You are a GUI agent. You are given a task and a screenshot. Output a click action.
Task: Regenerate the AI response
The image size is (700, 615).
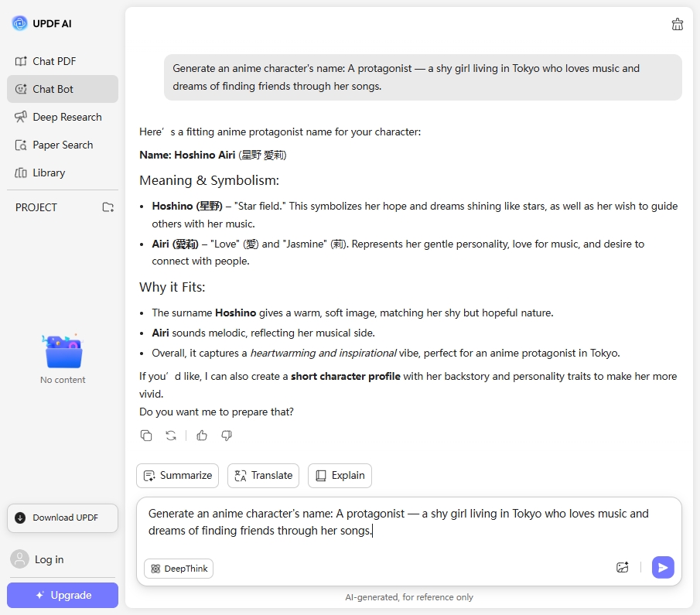pyautogui.click(x=171, y=436)
